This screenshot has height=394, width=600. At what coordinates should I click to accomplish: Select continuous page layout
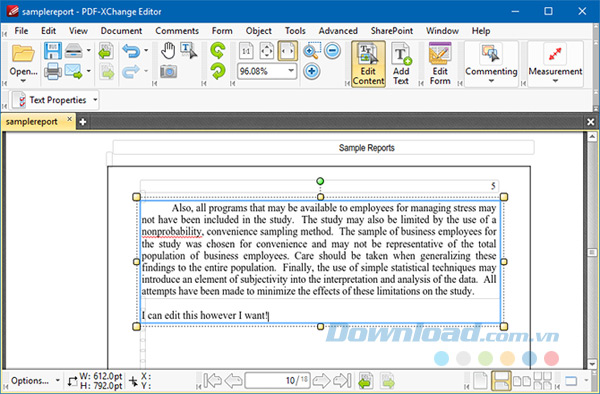coord(501,381)
